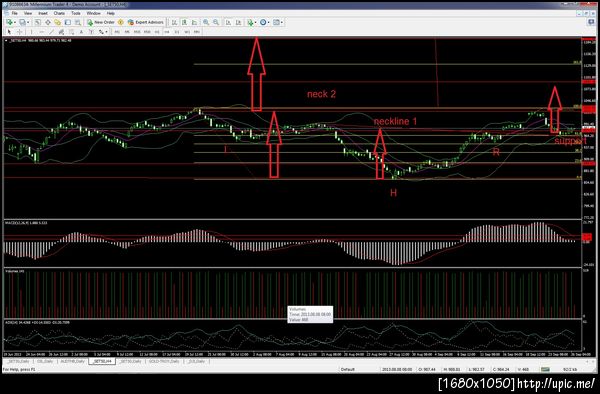Viewport: 600px width, 394px height.
Task: Switch timeframe to W1
Action: pos(187,32)
